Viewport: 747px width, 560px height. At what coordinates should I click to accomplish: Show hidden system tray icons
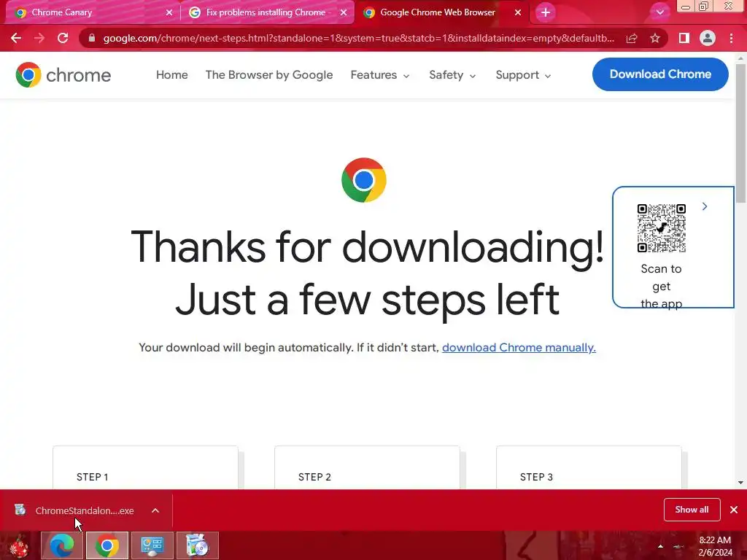tap(660, 546)
